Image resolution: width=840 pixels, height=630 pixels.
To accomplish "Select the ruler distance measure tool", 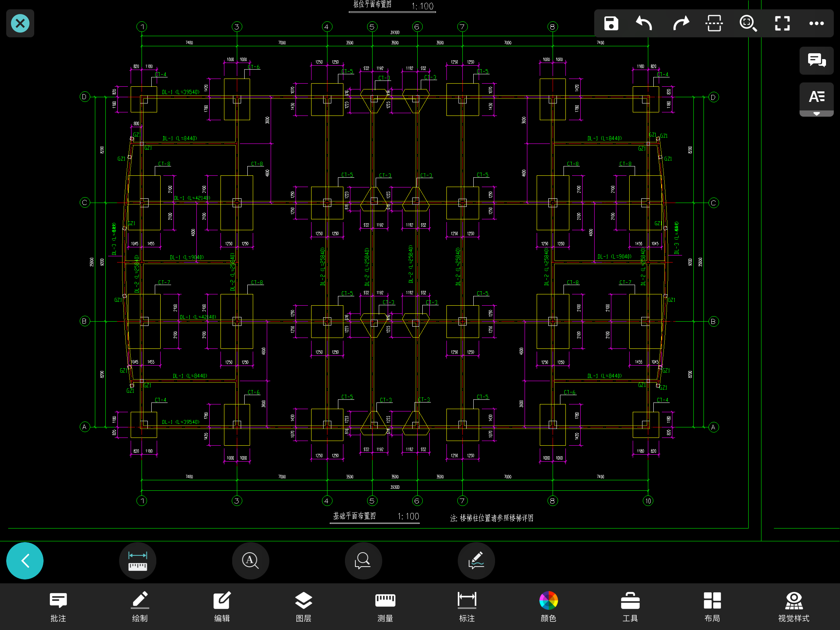I will click(x=138, y=561).
